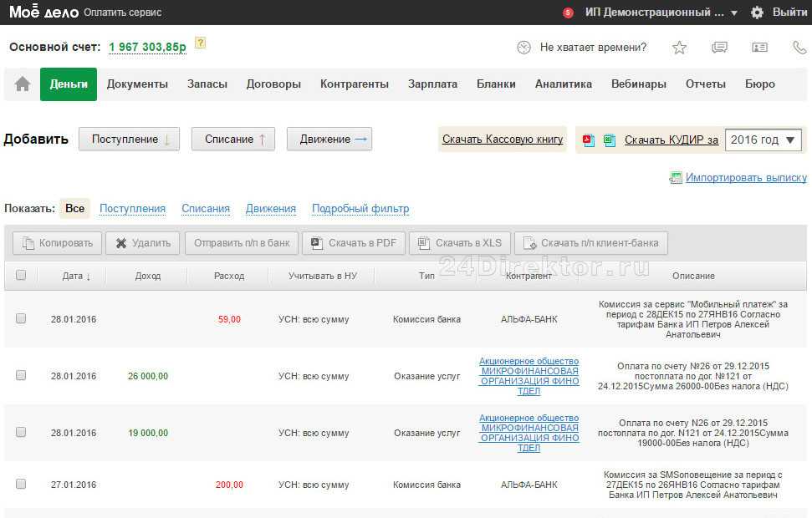This screenshot has height=518, width=812.
Task: Open the 2016 год year dropdown
Action: point(763,140)
